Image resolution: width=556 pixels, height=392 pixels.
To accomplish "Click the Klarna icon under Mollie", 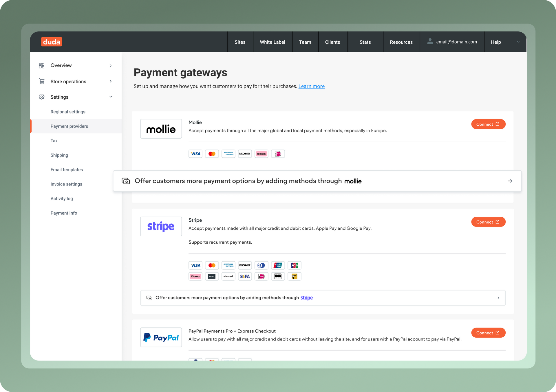I will 261,154.
